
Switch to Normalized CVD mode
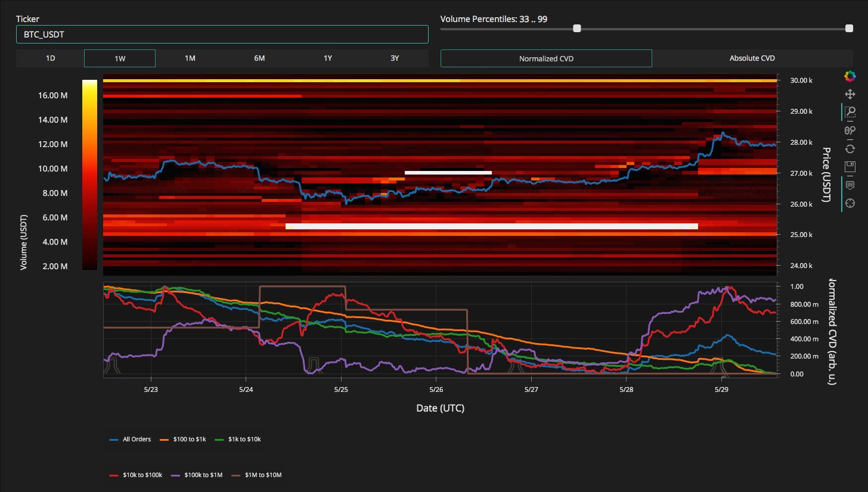point(546,58)
